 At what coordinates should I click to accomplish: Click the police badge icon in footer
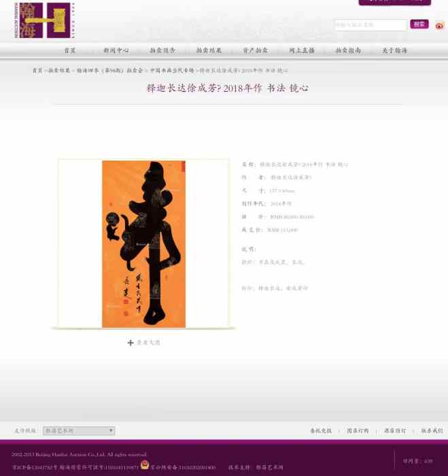[x=145, y=464]
